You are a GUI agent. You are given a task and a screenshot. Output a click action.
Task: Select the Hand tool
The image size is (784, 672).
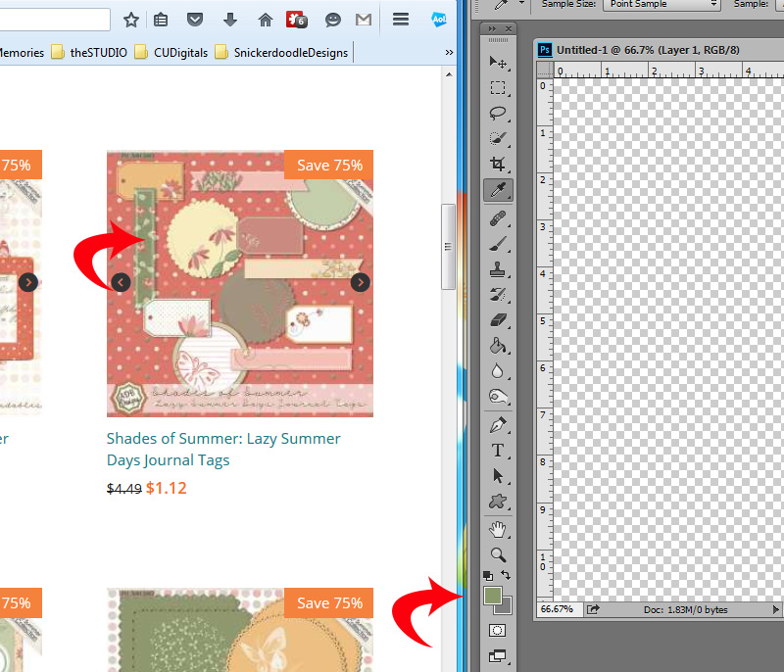498,529
